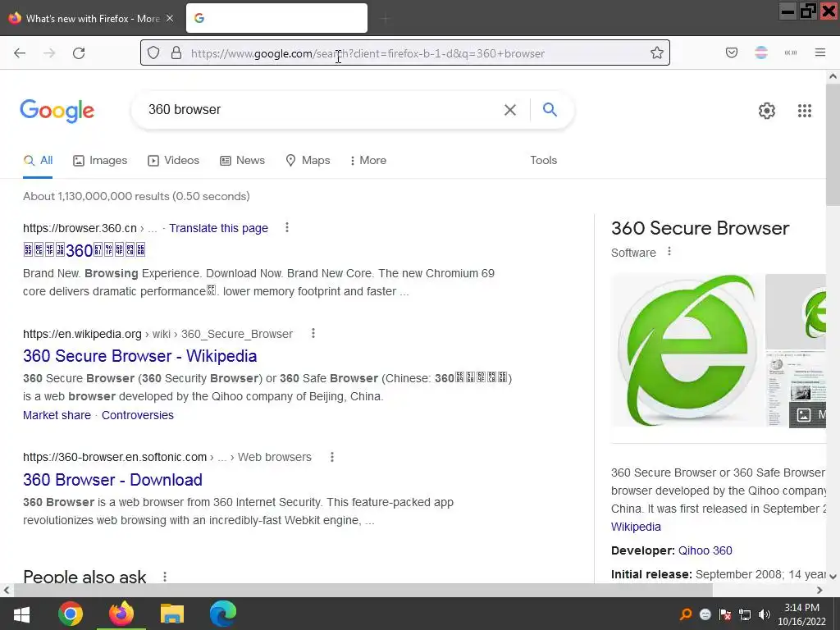The width and height of the screenshot is (840, 630).
Task: Open the Google apps grid
Action: click(805, 111)
